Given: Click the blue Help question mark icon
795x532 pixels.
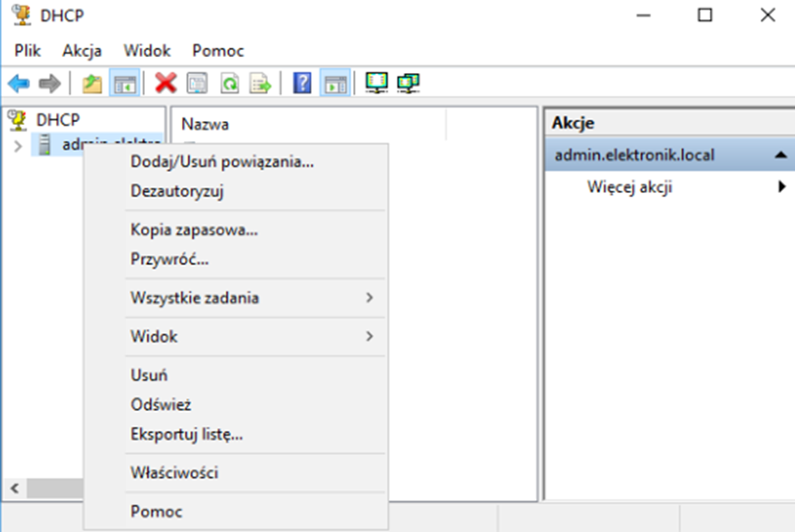Looking at the screenshot, I should coord(303,84).
